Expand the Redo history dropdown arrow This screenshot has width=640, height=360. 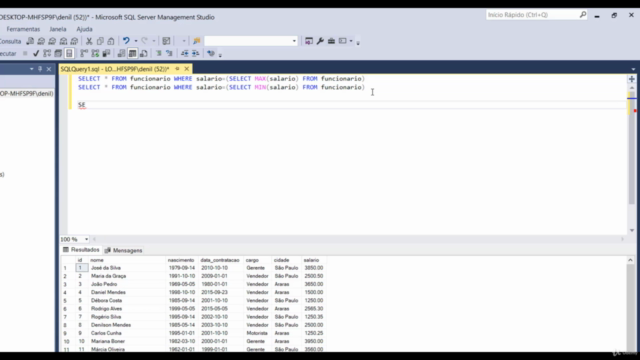tap(154, 41)
